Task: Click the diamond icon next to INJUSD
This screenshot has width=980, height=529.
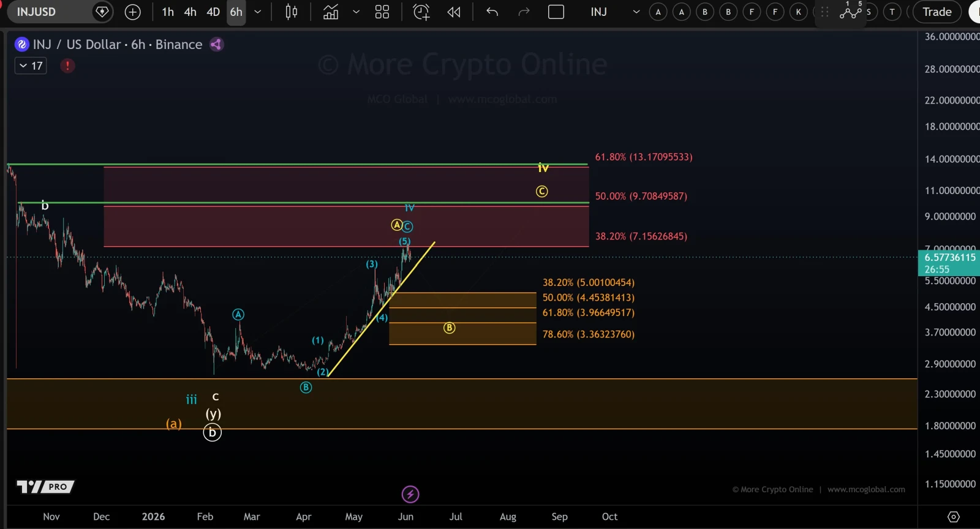Action: (x=102, y=12)
